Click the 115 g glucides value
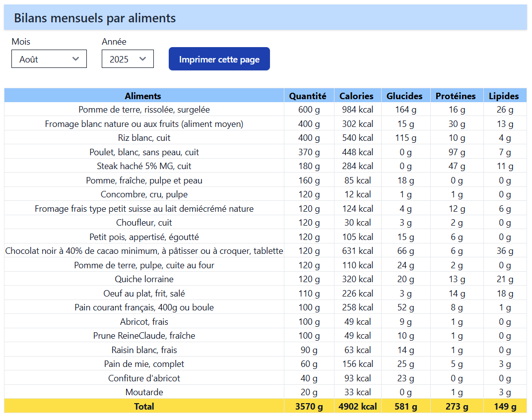 (406, 138)
